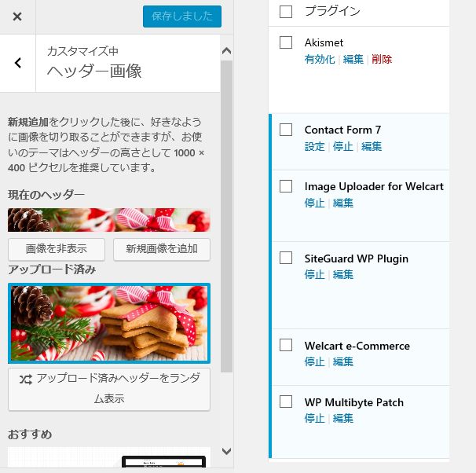The width and height of the screenshot is (476, 473).
Task: Edit Image Uploader for Welcart via 編集
Action: coord(343,203)
